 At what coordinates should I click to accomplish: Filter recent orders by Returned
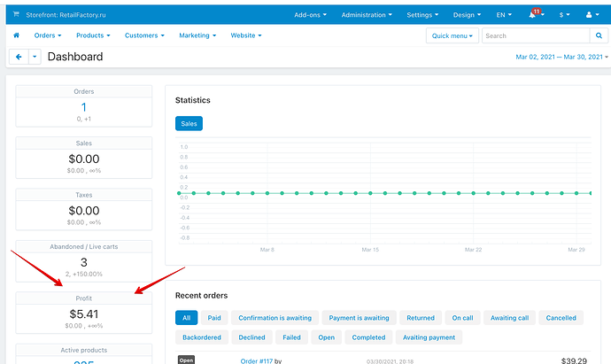421,318
